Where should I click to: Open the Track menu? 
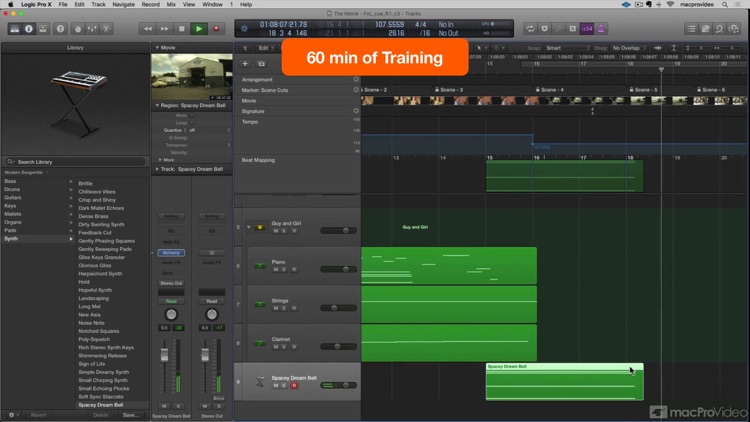click(98, 4)
